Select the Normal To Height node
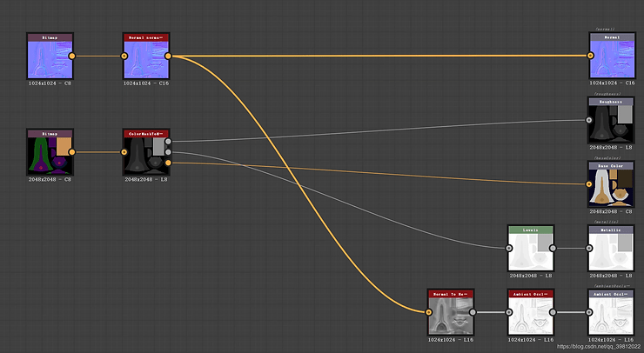This screenshot has height=353, width=644. [x=450, y=315]
